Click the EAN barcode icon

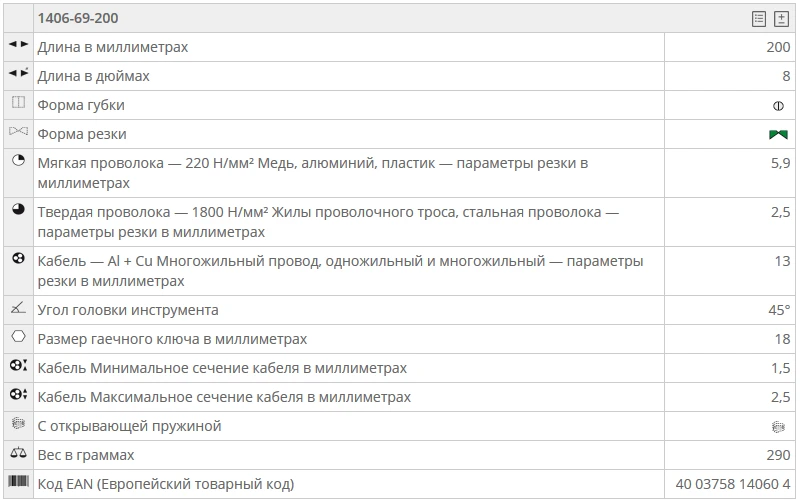18,482
